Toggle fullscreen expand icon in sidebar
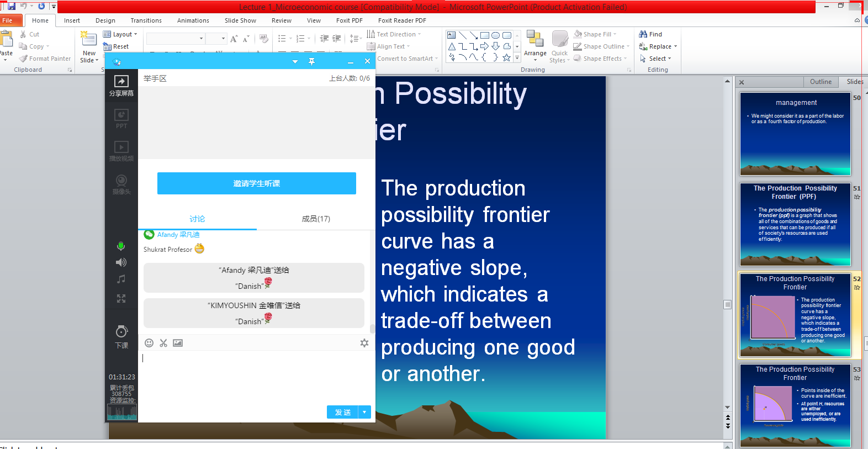The width and height of the screenshot is (868, 449). pos(121,299)
